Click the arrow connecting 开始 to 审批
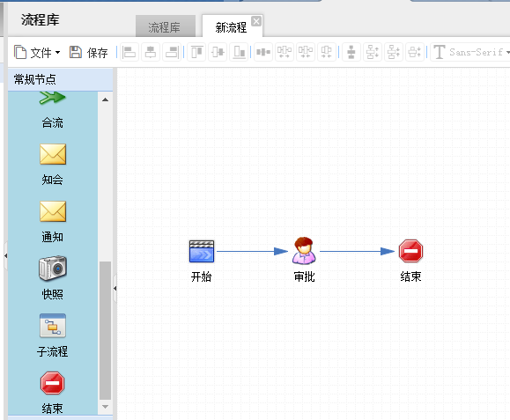This screenshot has height=420, width=510. (x=252, y=251)
